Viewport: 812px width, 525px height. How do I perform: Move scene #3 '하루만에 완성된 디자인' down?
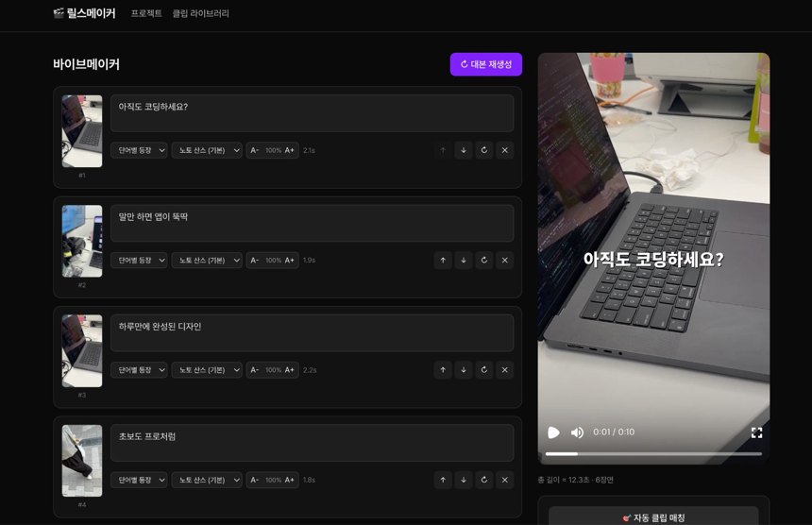click(464, 370)
